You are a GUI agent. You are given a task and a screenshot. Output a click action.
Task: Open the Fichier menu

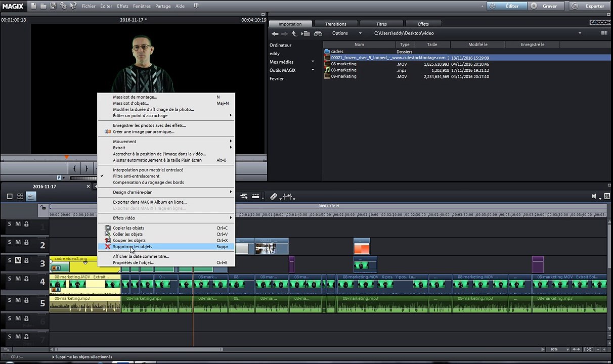pos(89,6)
